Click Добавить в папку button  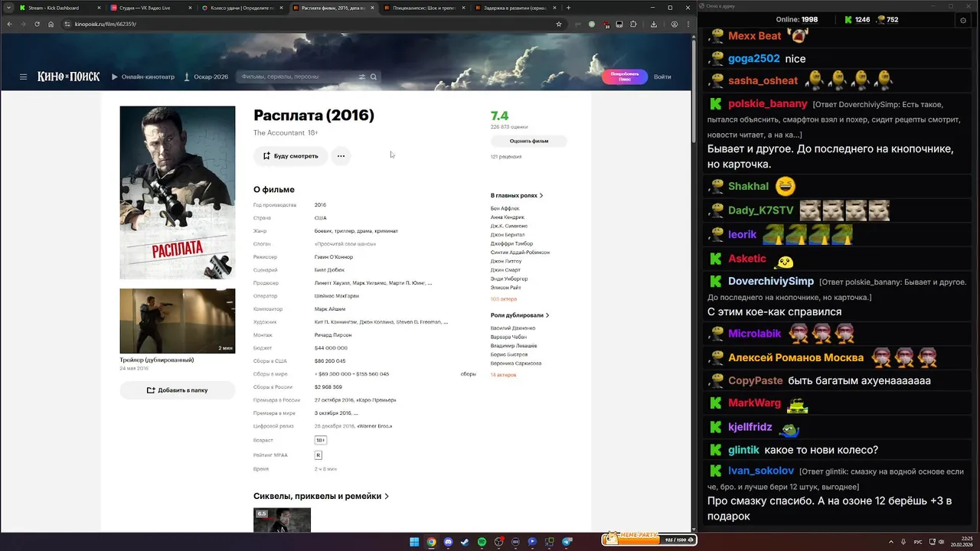[x=178, y=390]
